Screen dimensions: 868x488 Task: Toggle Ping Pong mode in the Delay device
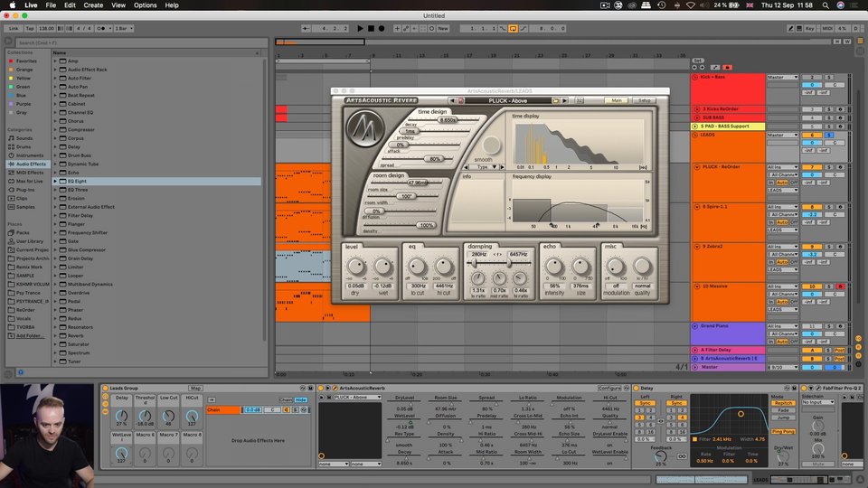tap(783, 432)
